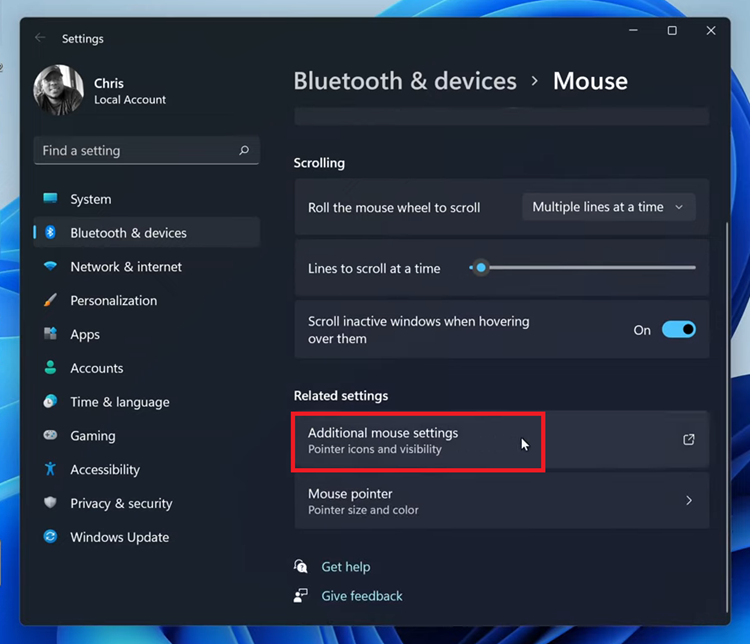The width and height of the screenshot is (750, 644).
Task: Click the external link icon for Additional mouse settings
Action: tap(689, 439)
